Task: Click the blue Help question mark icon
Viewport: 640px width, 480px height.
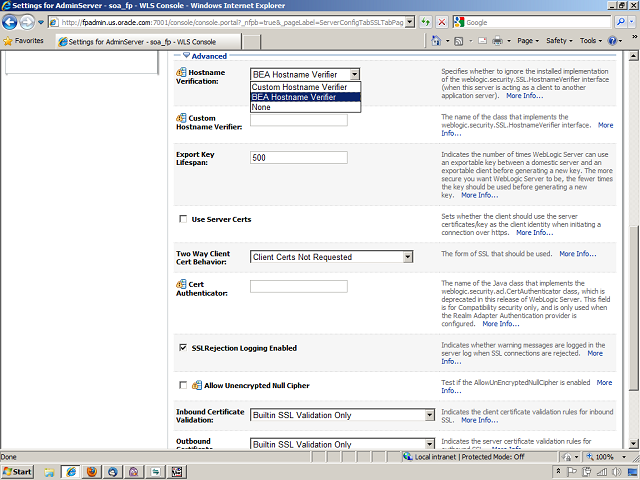Action: [x=612, y=41]
